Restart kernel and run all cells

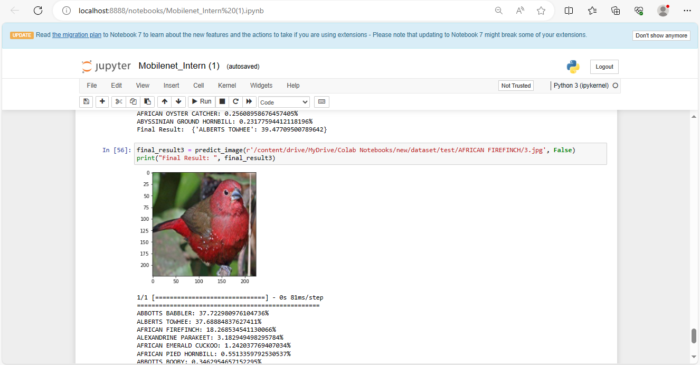(249, 102)
